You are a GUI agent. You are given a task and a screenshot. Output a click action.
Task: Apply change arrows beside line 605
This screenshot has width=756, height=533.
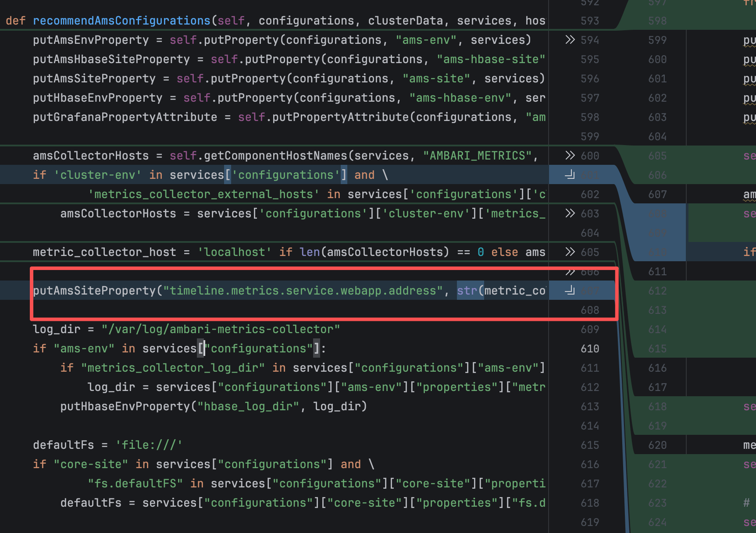(570, 252)
